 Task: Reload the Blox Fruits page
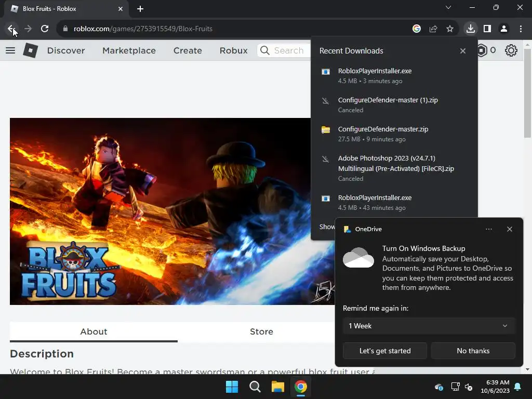pos(45,29)
